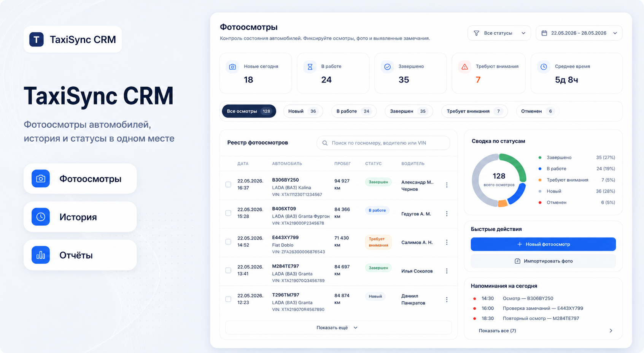Click the В работе badge for B406XT09

click(377, 210)
